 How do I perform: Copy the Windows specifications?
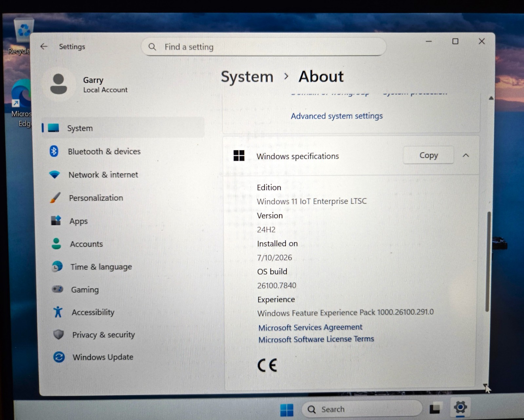click(428, 155)
